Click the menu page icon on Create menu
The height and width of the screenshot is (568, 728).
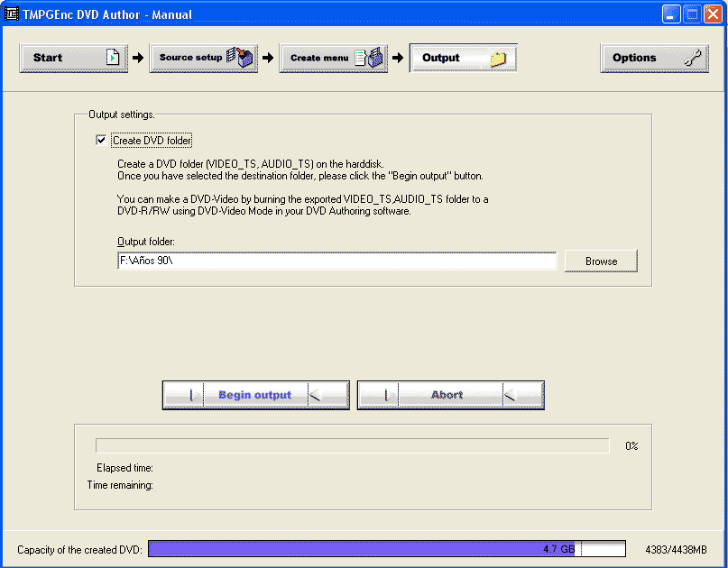[x=370, y=58]
